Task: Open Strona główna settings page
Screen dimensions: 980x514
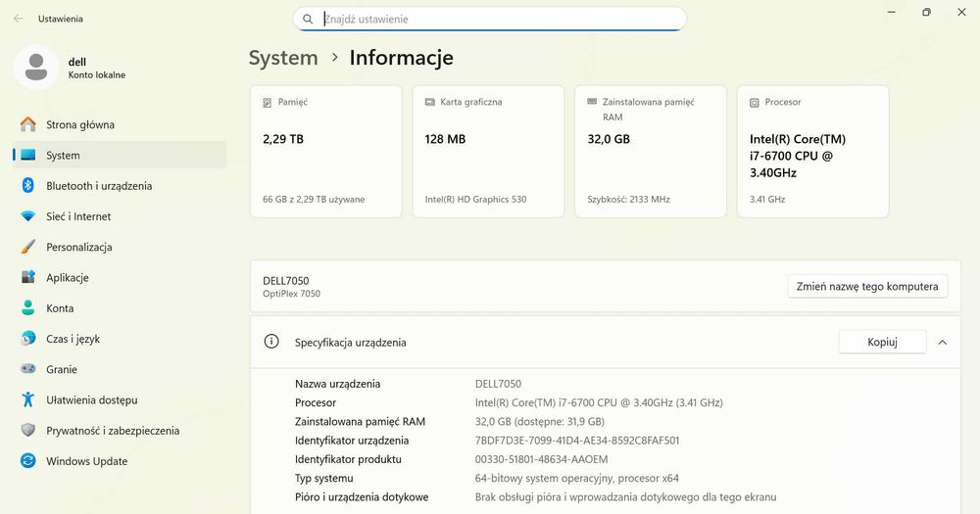Action: pyautogui.click(x=119, y=124)
